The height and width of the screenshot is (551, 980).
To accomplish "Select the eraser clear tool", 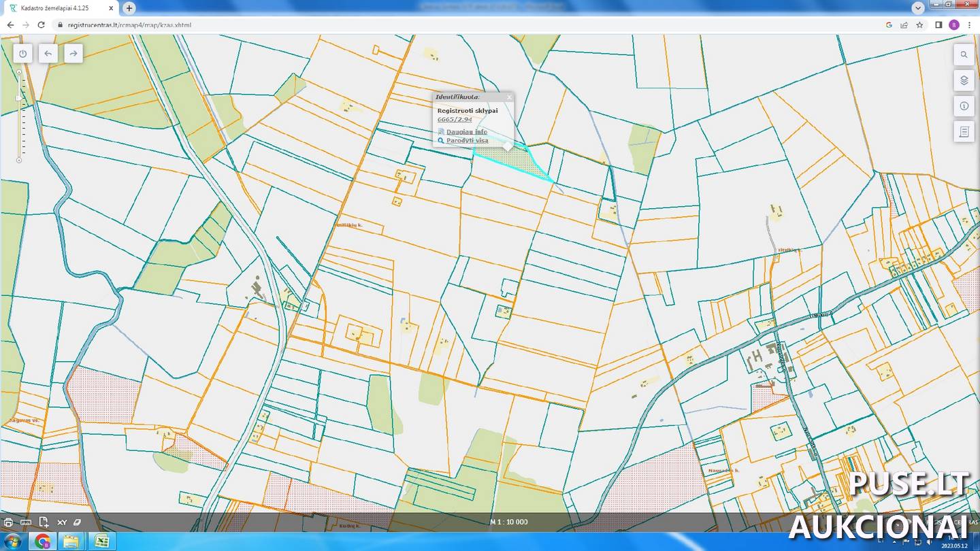I will pyautogui.click(x=77, y=522).
